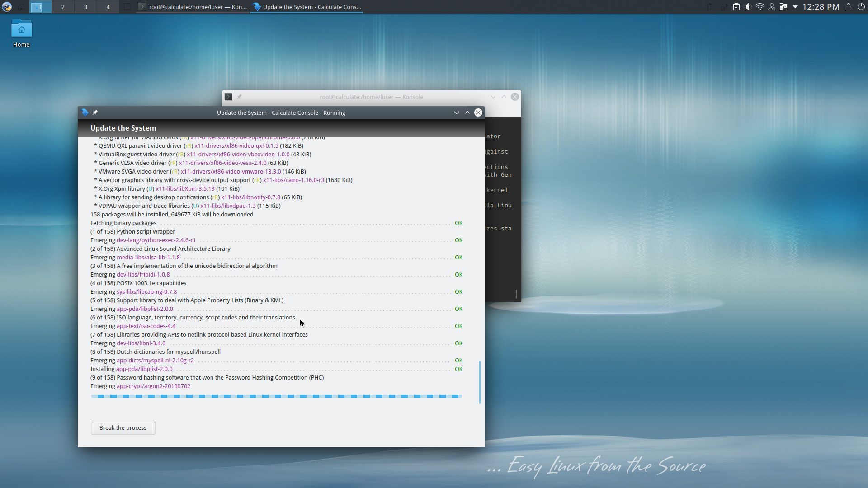Click 'Emerging app-crypt/argon2-20190702' line
The height and width of the screenshot is (488, 868).
pos(140,386)
